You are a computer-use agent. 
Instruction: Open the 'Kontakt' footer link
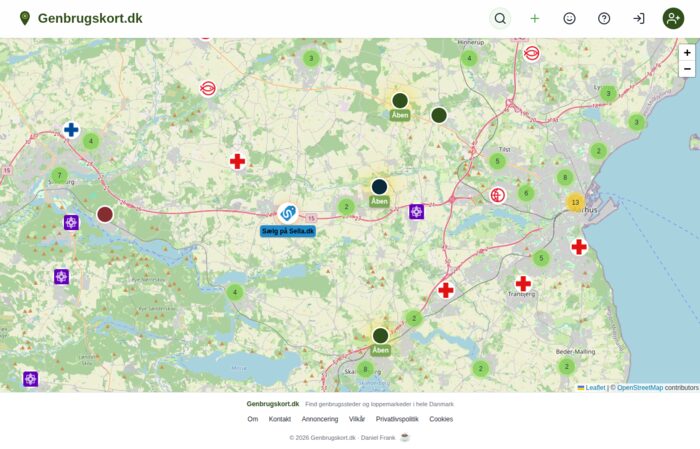click(279, 419)
